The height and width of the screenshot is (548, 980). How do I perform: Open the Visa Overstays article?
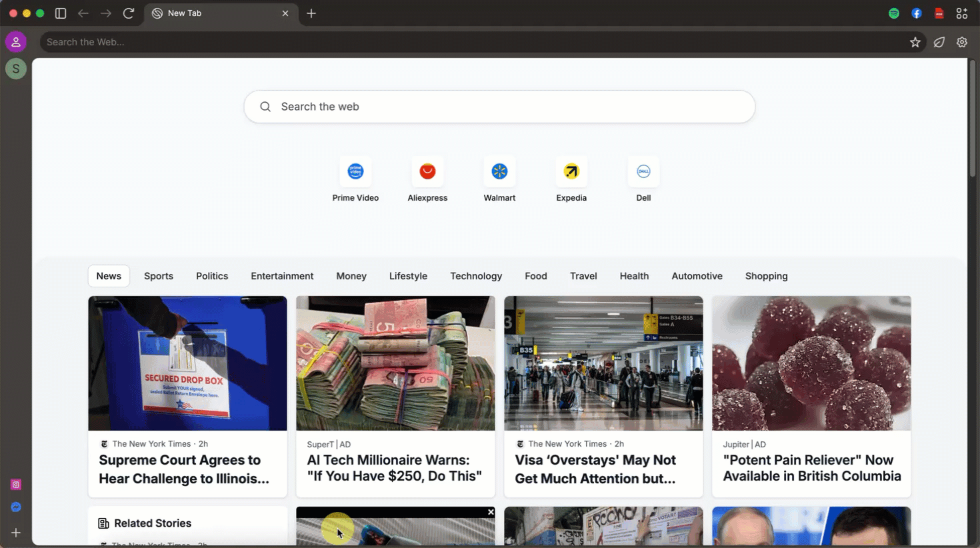(x=603, y=397)
